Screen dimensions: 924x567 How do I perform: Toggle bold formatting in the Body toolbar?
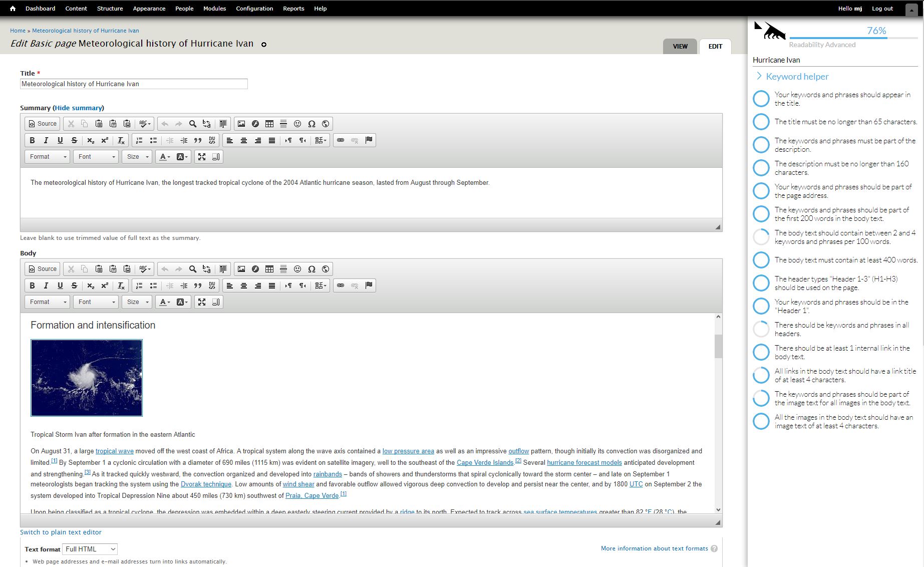pos(32,286)
